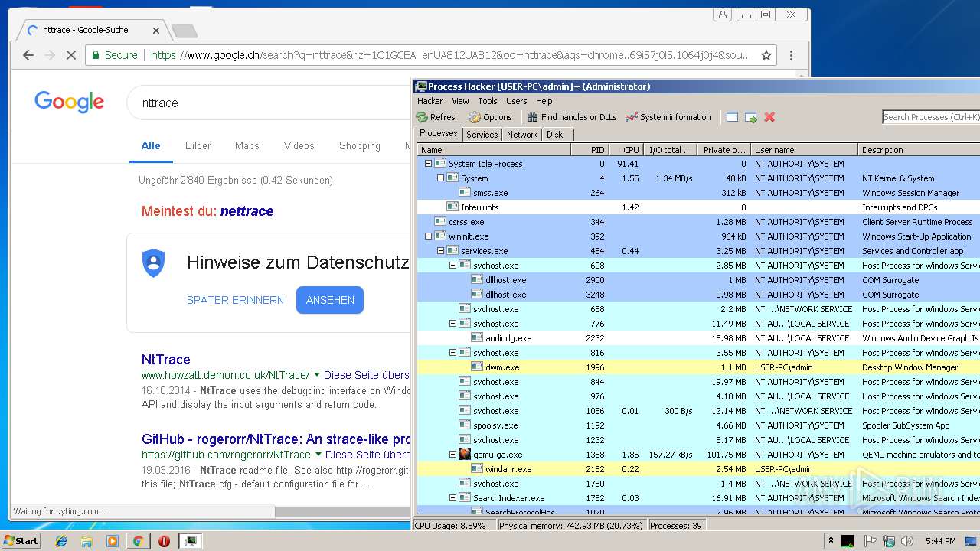
Task: Open Opera browser from taskbar
Action: (x=164, y=541)
